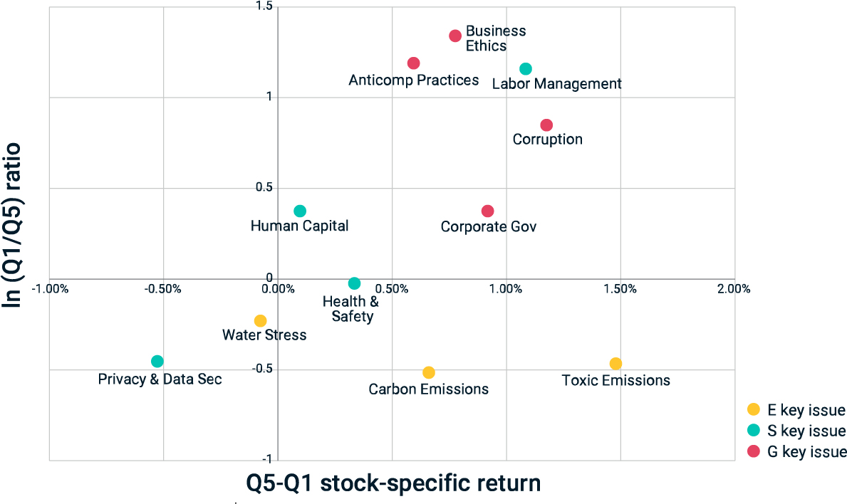Click the S key issue legend swatch
The width and height of the screenshot is (847, 504).
[754, 430]
